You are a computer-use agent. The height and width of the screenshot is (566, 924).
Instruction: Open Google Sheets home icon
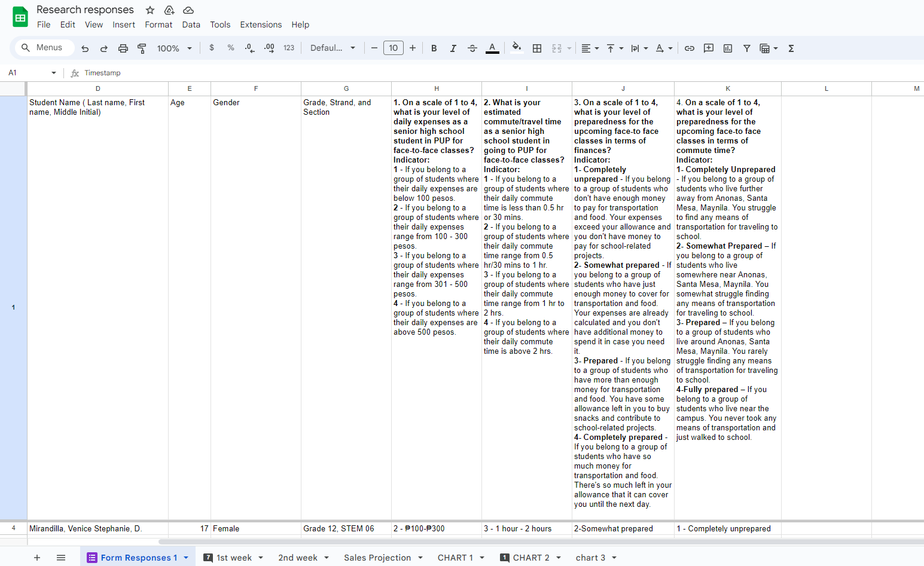click(x=20, y=17)
